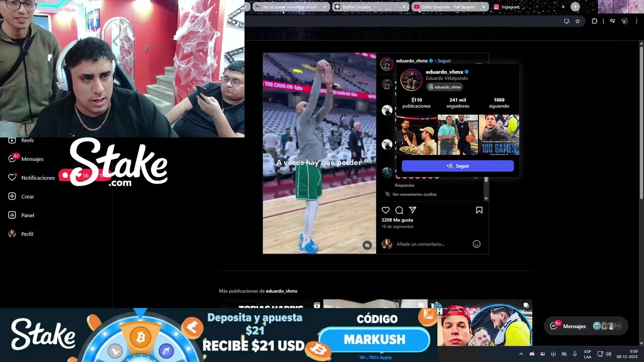
Task: Click the comments panel scroll down arrow
Action: (486, 199)
